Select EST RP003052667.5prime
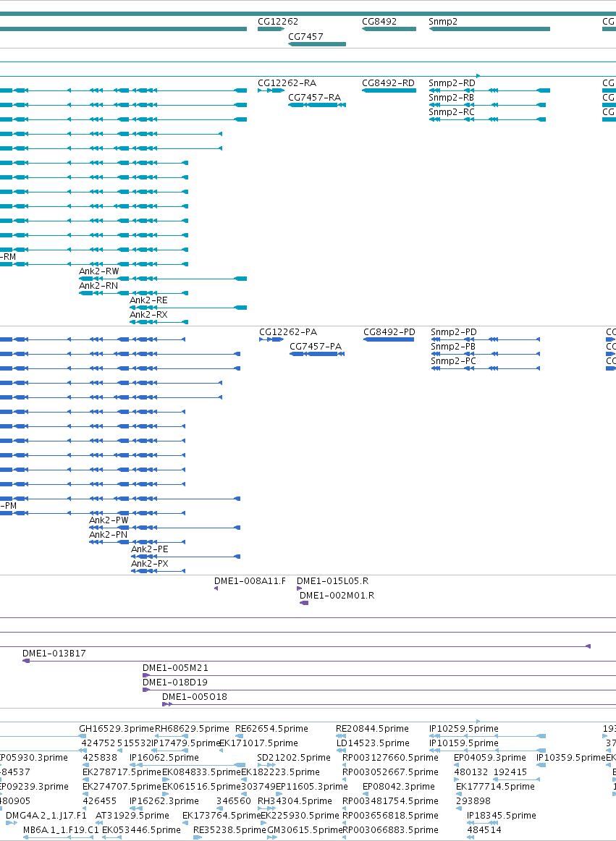Image resolution: width=616 pixels, height=841 pixels. [x=390, y=772]
